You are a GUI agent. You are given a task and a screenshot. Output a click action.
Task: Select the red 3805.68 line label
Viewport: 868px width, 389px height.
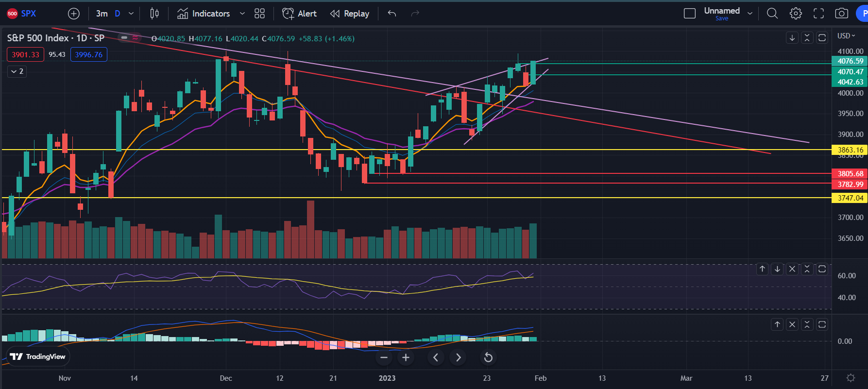[850, 173]
